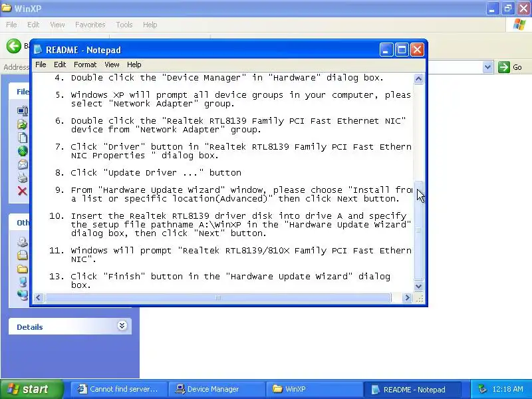Click Notepad's horizontal scrollbar thumb

point(218,298)
